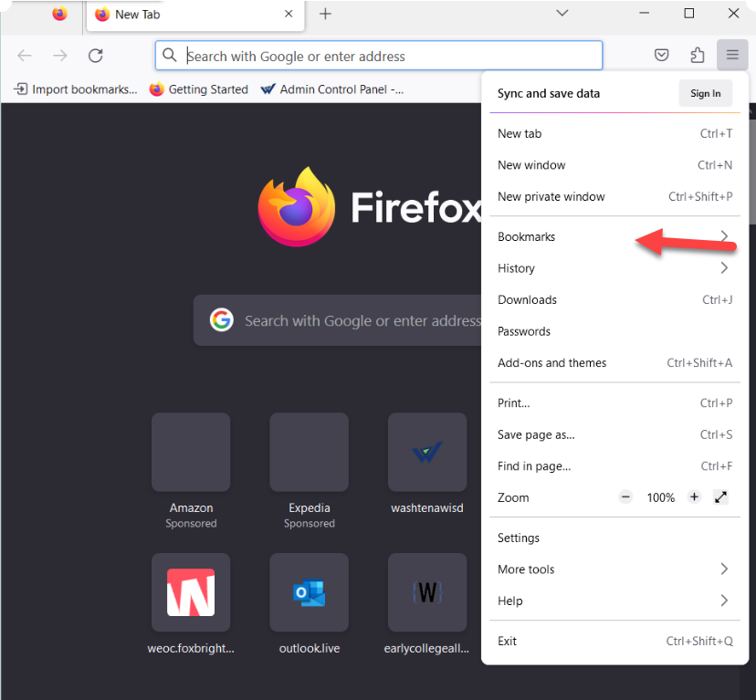The width and height of the screenshot is (756, 700).
Task: Click the Google logo in page search box
Action: coord(221,319)
